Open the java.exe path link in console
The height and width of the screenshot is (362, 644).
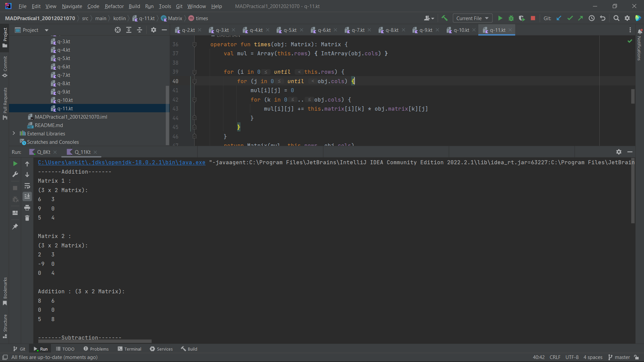click(x=121, y=163)
